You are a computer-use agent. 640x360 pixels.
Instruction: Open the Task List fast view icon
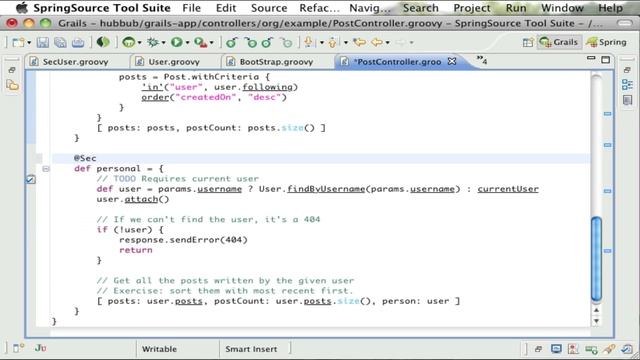627,100
